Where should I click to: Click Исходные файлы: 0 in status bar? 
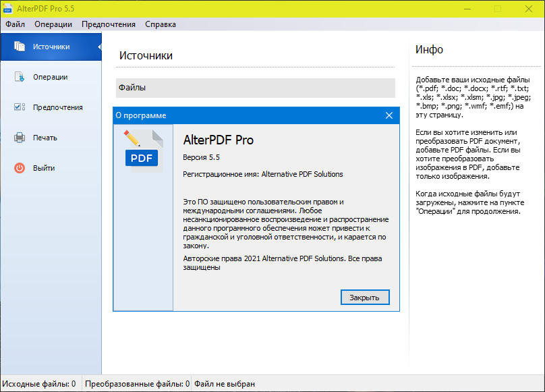point(39,384)
